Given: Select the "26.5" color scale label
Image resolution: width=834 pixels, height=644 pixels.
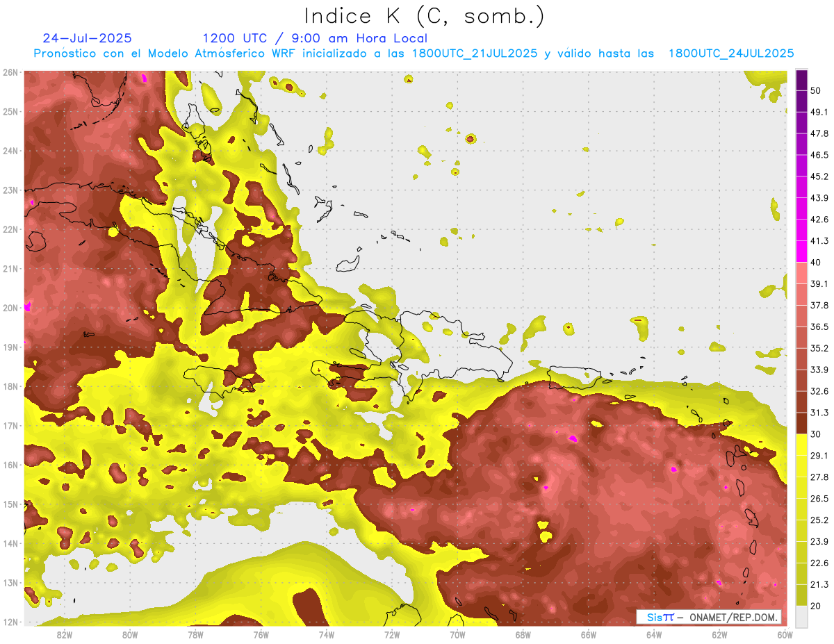Looking at the screenshot, I should point(819,499).
